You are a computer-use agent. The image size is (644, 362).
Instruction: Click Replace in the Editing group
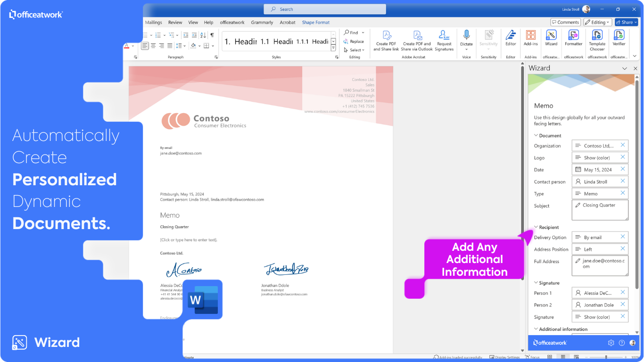point(354,41)
